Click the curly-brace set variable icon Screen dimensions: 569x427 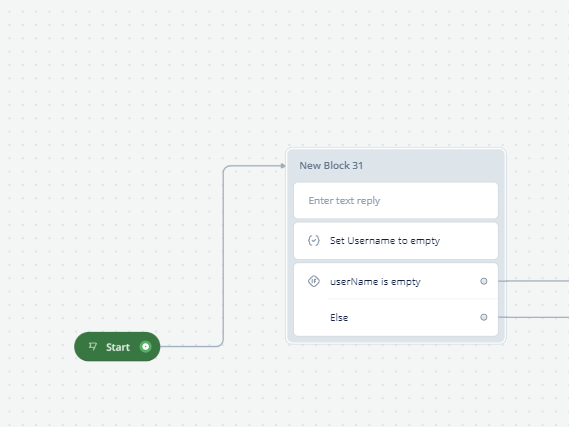314,241
